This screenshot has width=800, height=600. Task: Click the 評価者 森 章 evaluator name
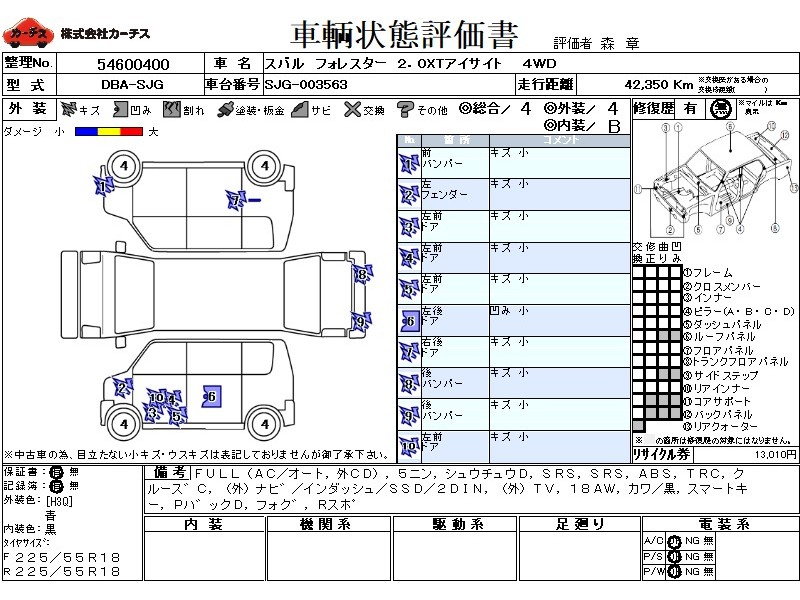pos(596,43)
